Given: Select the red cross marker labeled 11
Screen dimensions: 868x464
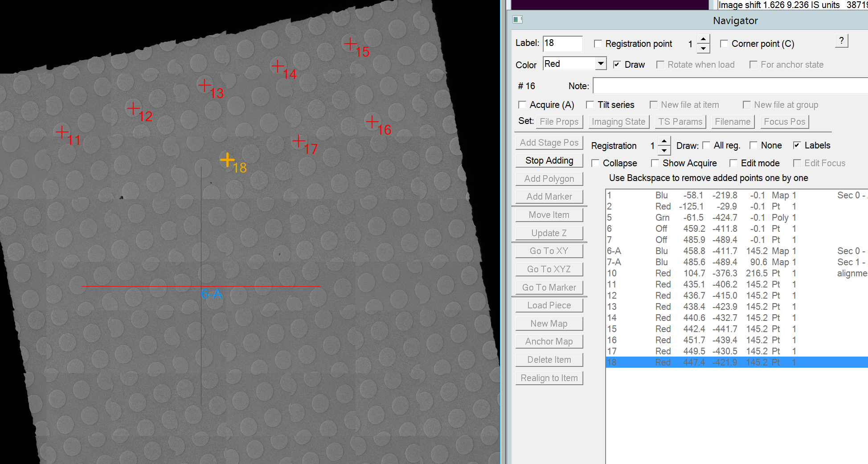Looking at the screenshot, I should [x=62, y=132].
